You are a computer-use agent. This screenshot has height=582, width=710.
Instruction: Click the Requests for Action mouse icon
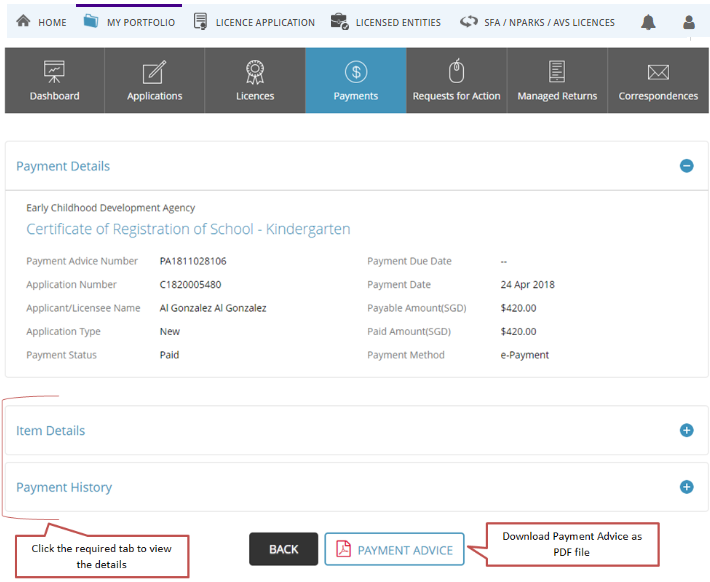[456, 71]
